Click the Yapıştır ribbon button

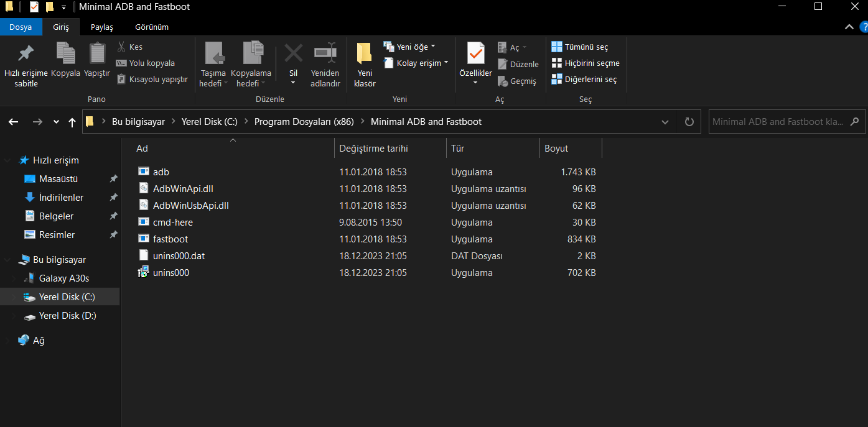[x=97, y=61]
